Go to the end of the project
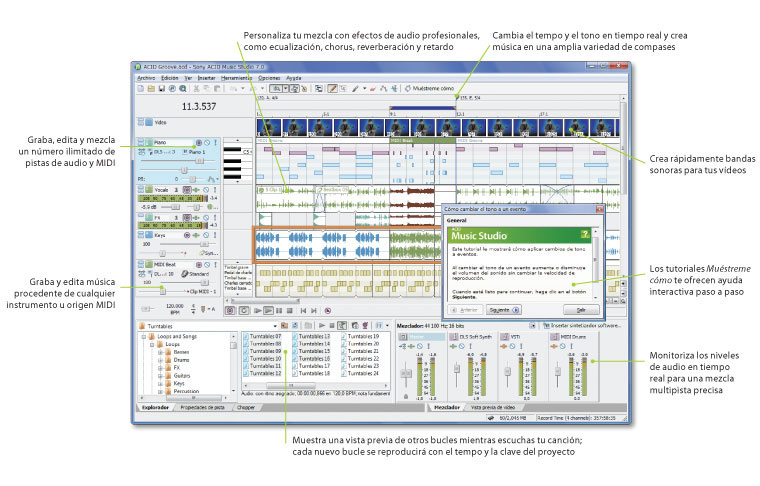The image size is (760, 486). click(x=314, y=311)
